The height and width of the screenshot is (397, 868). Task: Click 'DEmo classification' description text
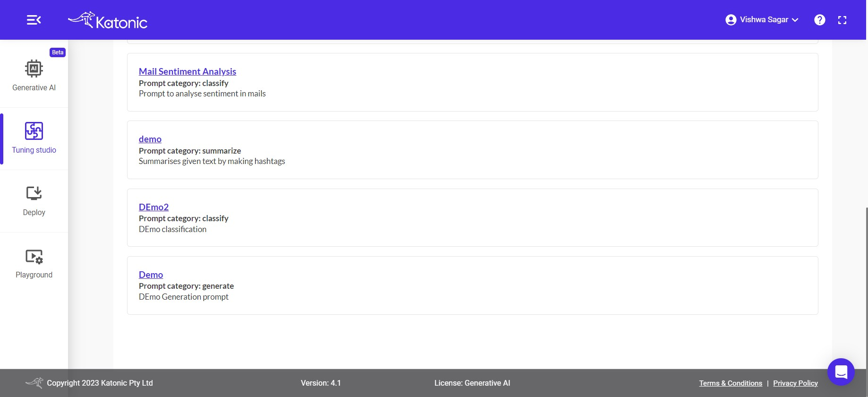(172, 229)
